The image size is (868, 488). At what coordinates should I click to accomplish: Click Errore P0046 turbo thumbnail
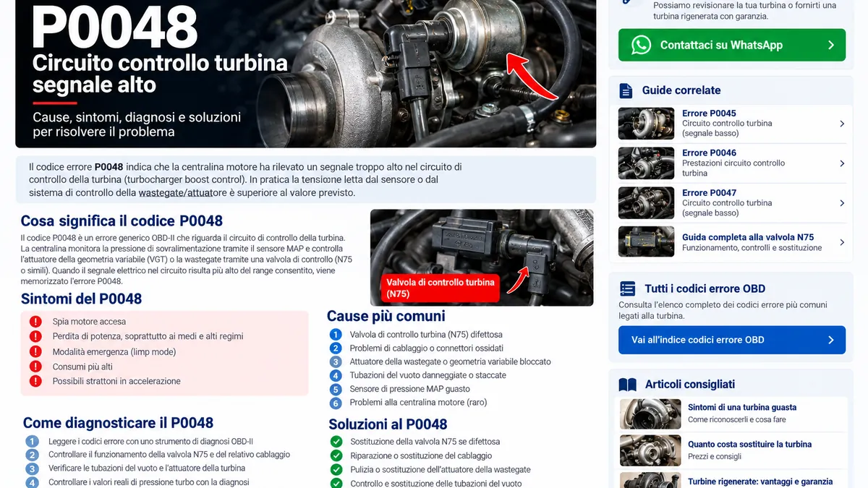tap(647, 163)
